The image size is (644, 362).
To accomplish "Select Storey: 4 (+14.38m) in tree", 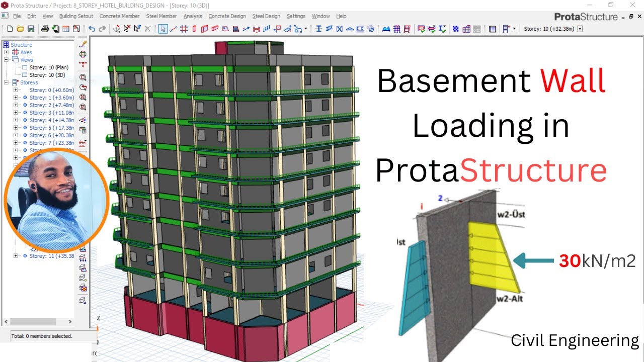I will click(51, 120).
